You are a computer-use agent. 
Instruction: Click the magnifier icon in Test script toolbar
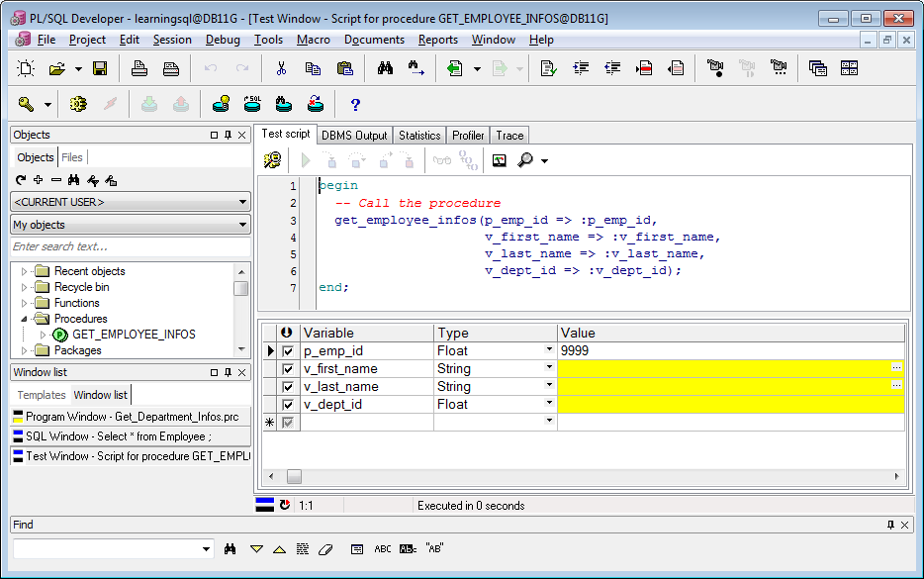pyautogui.click(x=525, y=160)
